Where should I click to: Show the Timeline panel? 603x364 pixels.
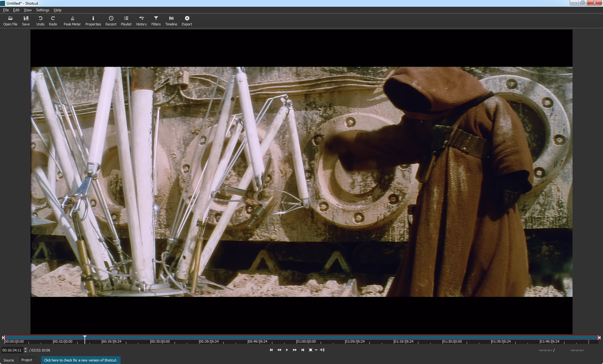click(171, 21)
